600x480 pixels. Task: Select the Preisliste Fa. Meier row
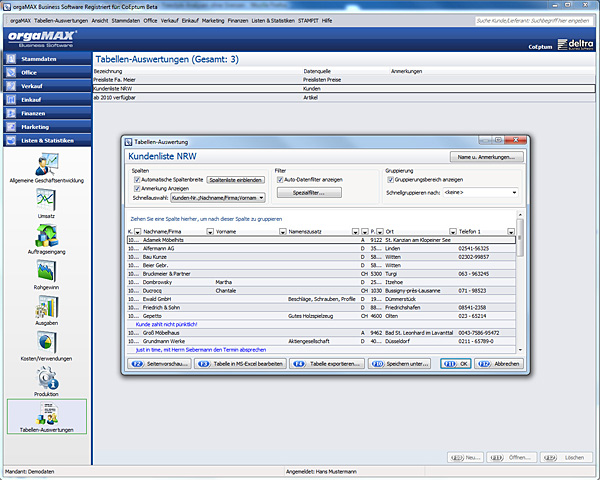pos(344,80)
